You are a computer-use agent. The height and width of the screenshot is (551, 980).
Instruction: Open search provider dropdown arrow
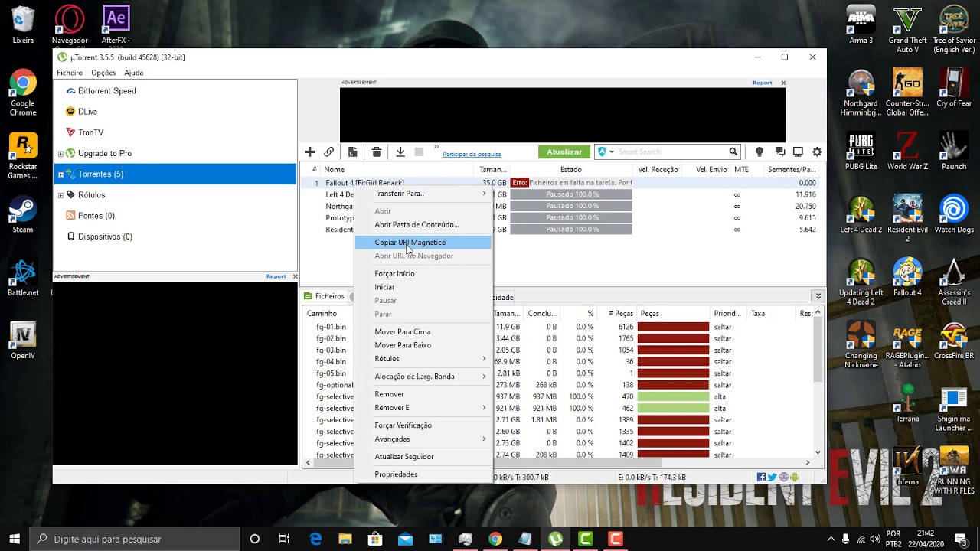[611, 152]
